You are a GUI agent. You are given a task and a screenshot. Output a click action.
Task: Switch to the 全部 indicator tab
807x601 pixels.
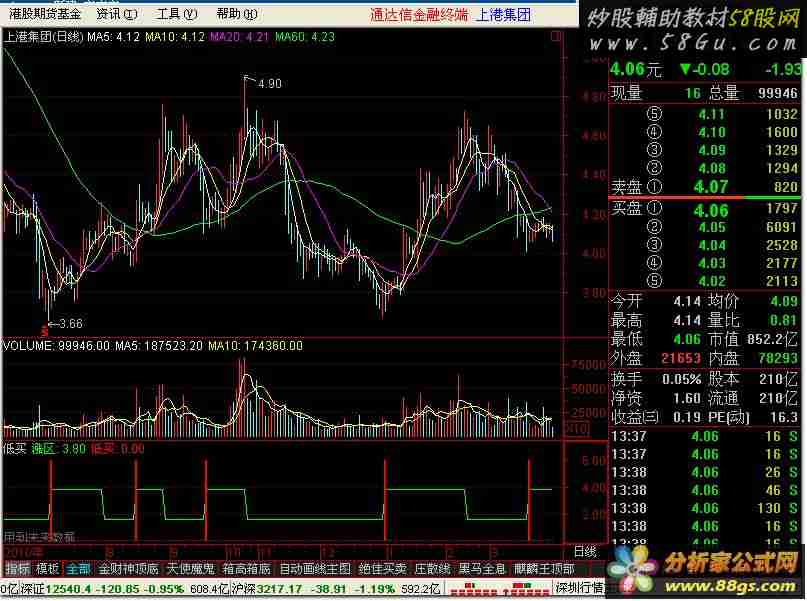tap(78, 569)
